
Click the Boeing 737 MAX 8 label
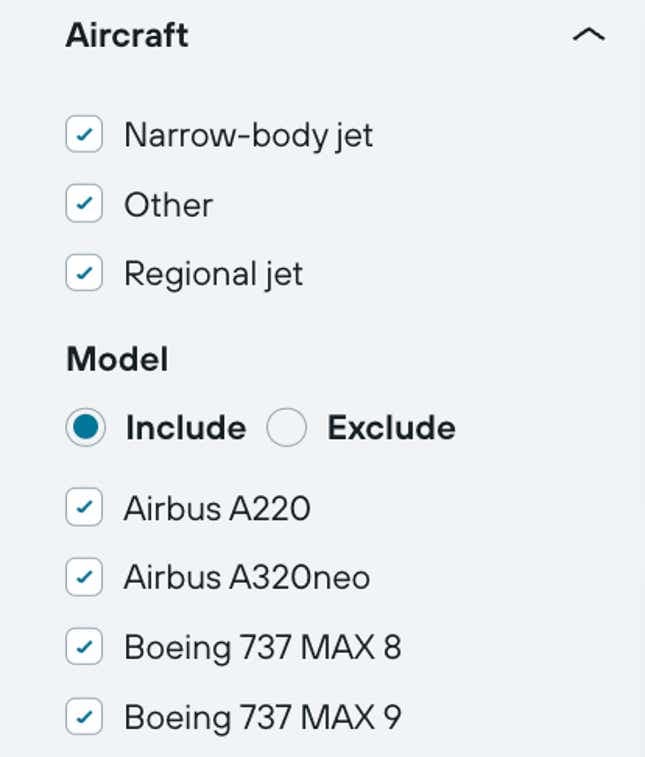coord(262,647)
